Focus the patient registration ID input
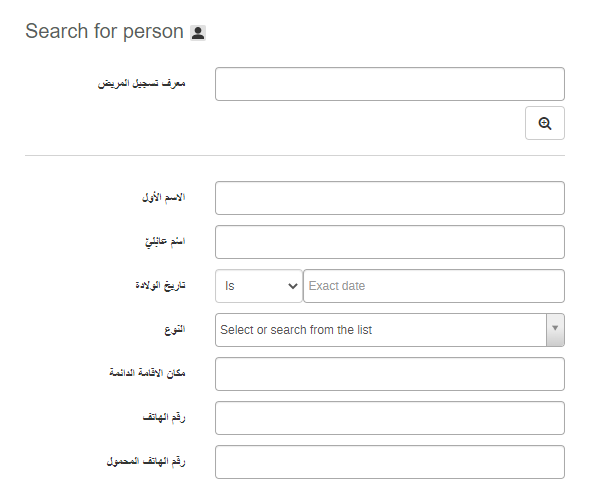614x486 pixels. click(x=389, y=84)
